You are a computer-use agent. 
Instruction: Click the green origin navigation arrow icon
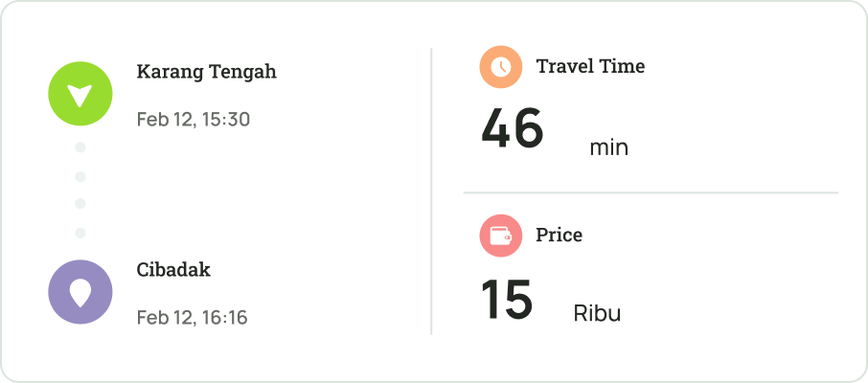[x=80, y=94]
